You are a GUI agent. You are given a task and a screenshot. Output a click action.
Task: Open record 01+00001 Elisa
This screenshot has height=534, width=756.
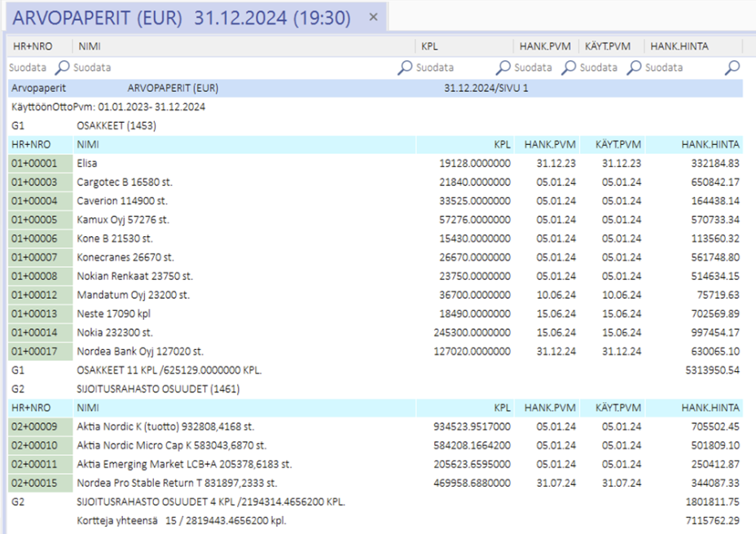[40, 163]
